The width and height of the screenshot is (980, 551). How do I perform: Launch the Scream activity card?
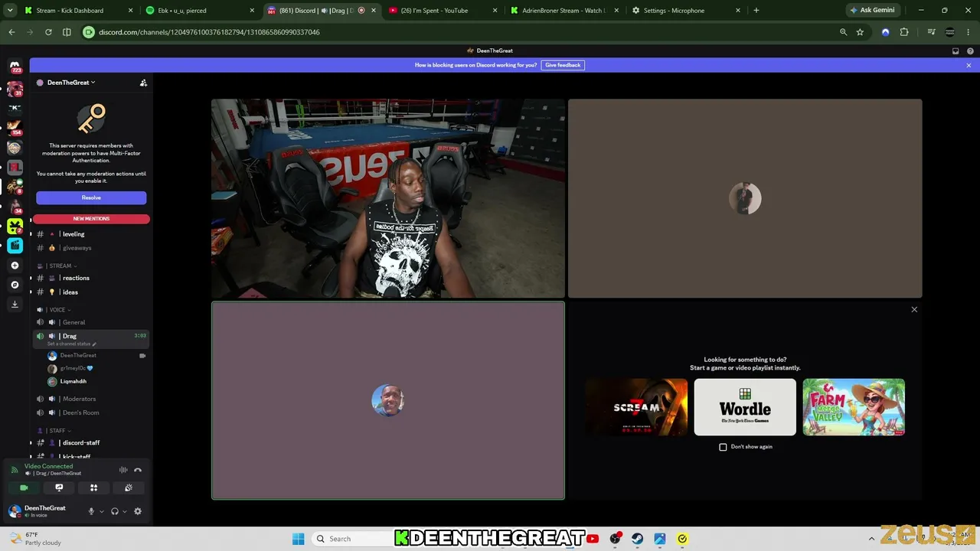coord(636,407)
